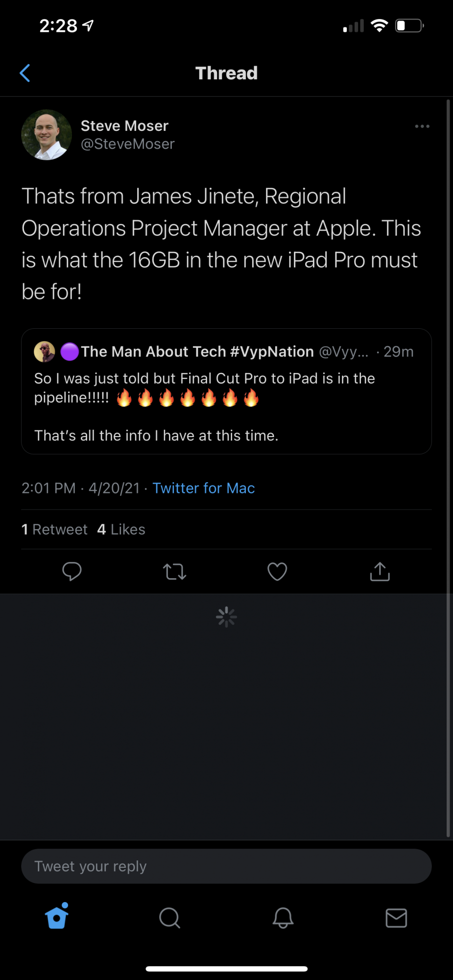
Task: View the 4 Likes list
Action: [x=121, y=530]
